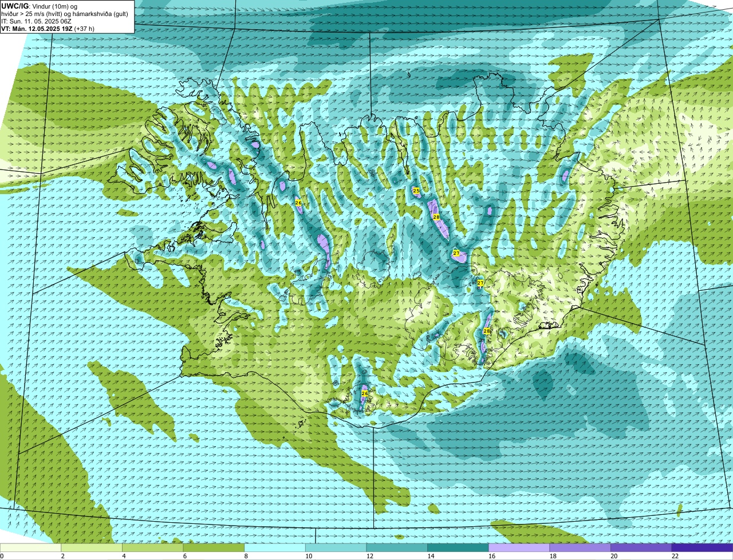Click the legend tick label '4'
Viewport: 733px width, 560px height.
click(124, 556)
